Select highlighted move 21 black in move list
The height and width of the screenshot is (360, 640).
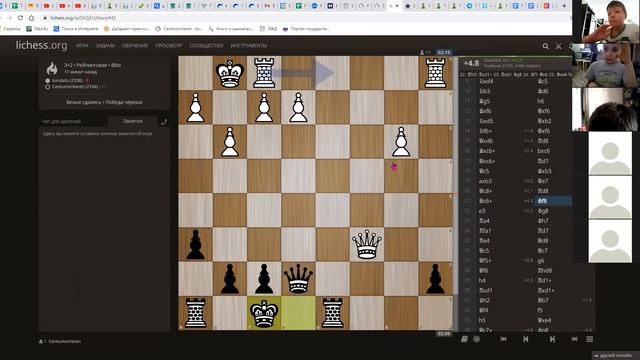554,201
